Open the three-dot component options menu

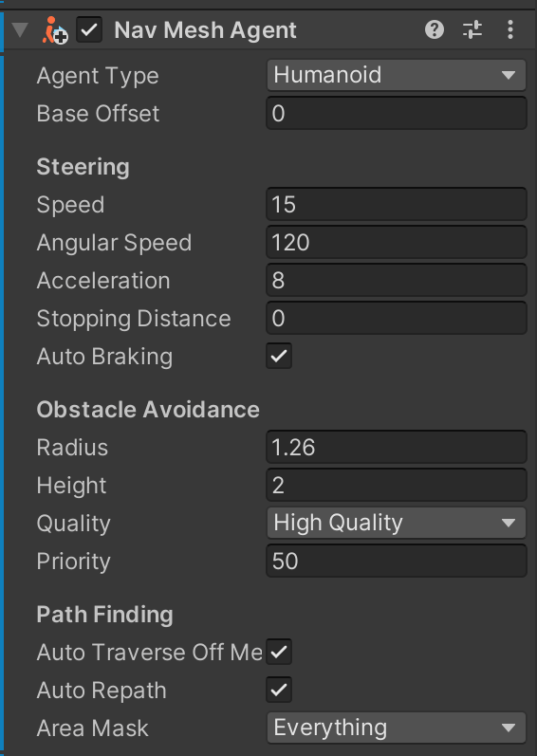[x=510, y=30]
